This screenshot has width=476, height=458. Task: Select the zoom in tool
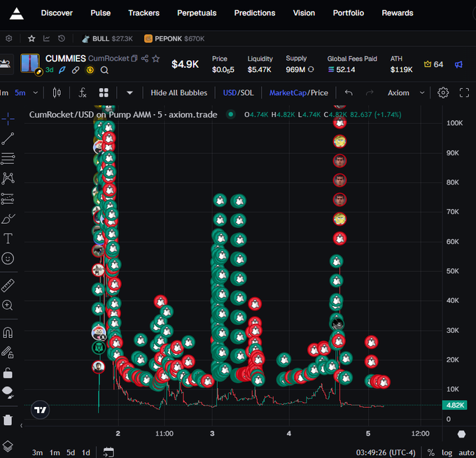(x=7, y=305)
